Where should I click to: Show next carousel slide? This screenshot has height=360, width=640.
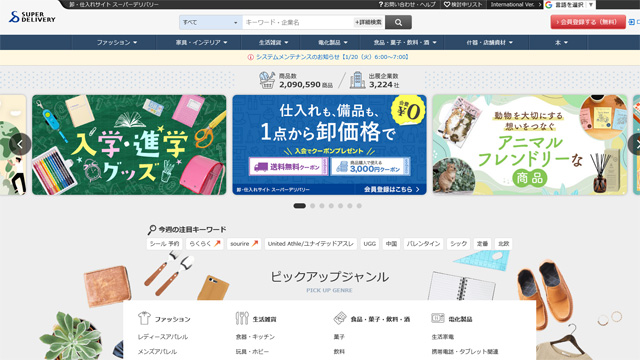point(635,144)
